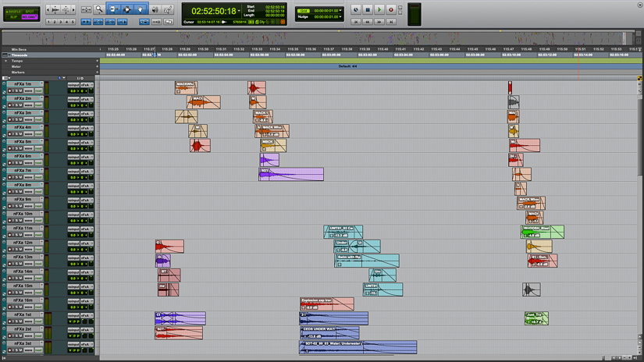This screenshot has width=644, height=362.
Task: Enable Shuffle edit mode
Action: (x=12, y=11)
